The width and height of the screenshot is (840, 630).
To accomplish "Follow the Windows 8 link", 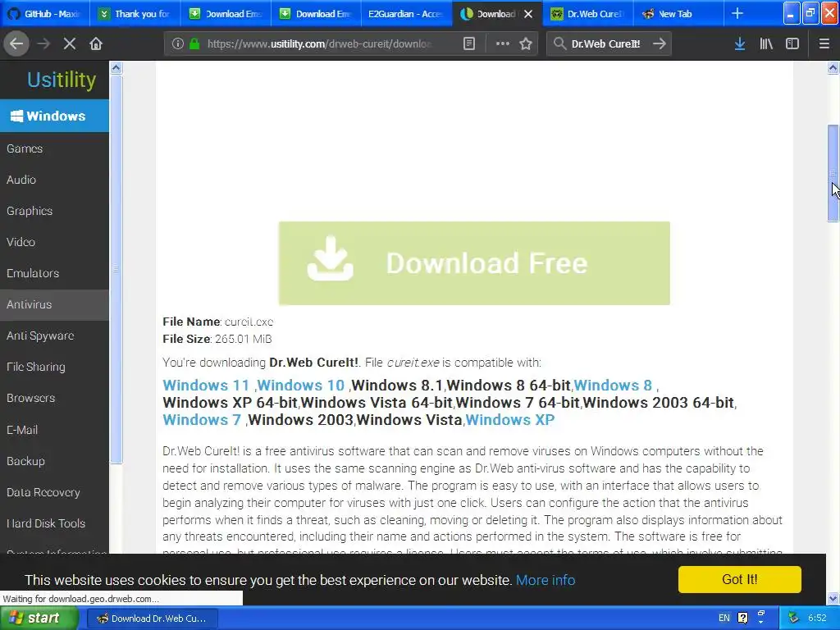I will (x=613, y=386).
